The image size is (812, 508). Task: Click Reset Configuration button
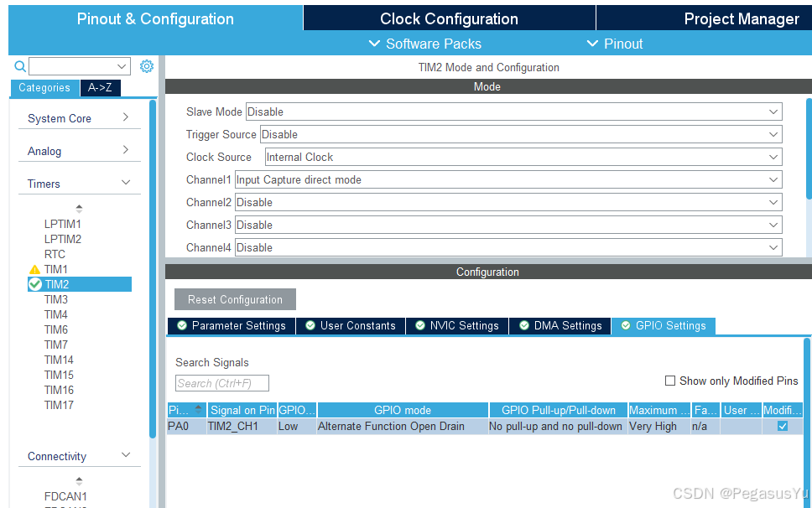click(x=235, y=299)
